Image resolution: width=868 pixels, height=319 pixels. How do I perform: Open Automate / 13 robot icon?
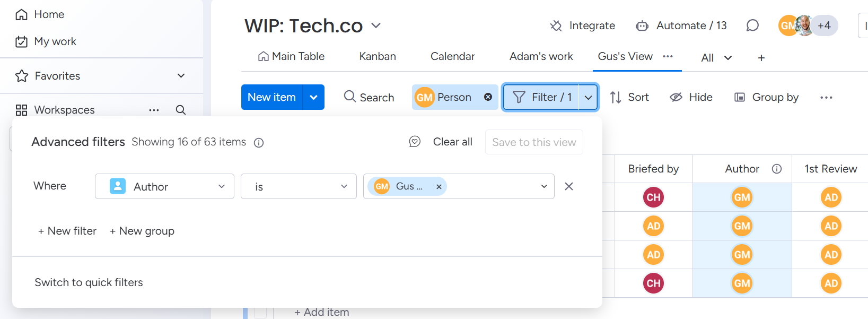pyautogui.click(x=642, y=25)
